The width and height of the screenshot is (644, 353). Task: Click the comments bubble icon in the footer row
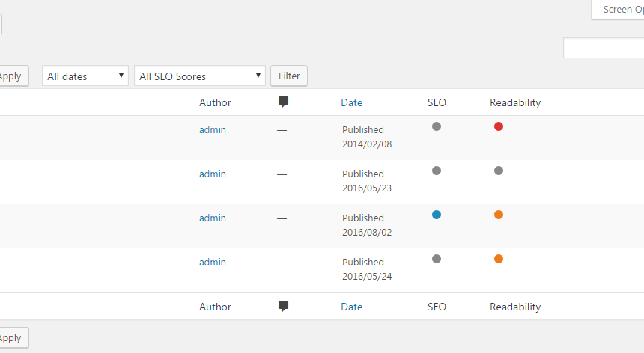283,307
